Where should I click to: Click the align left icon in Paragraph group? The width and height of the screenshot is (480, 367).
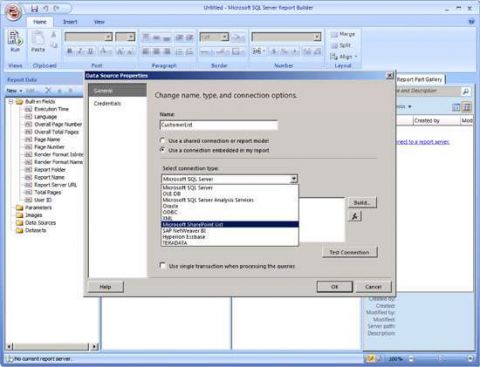[x=146, y=51]
